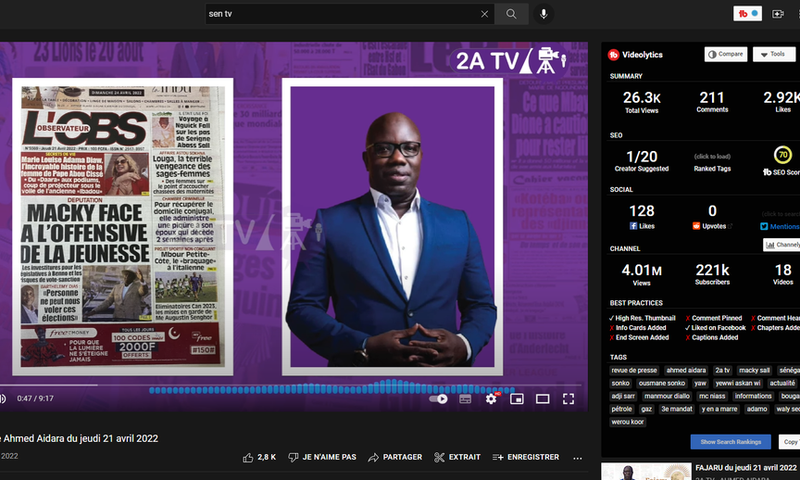Click the 'adji sarr' tag

tap(623, 396)
